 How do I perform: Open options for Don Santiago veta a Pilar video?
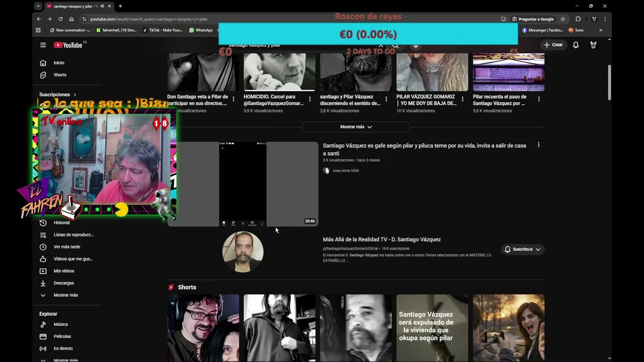click(233, 99)
